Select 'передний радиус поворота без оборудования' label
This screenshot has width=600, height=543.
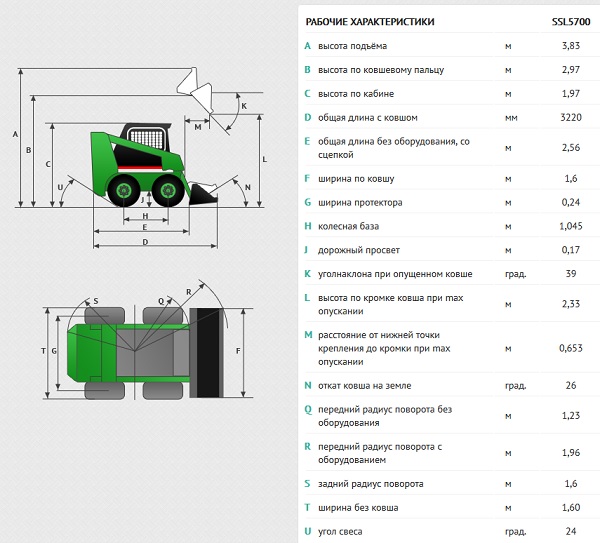click(385, 416)
